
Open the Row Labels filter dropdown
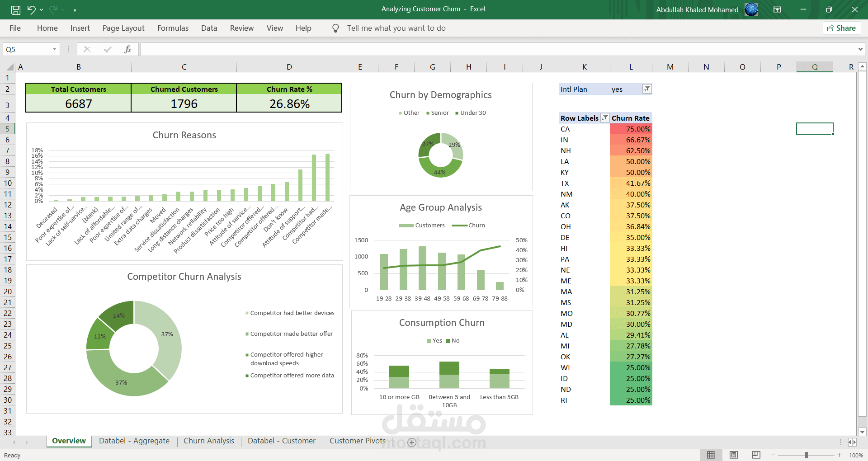(604, 118)
